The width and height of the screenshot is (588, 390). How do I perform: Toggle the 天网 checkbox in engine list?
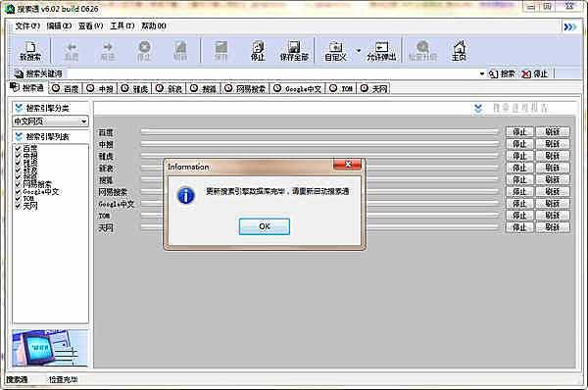18,206
